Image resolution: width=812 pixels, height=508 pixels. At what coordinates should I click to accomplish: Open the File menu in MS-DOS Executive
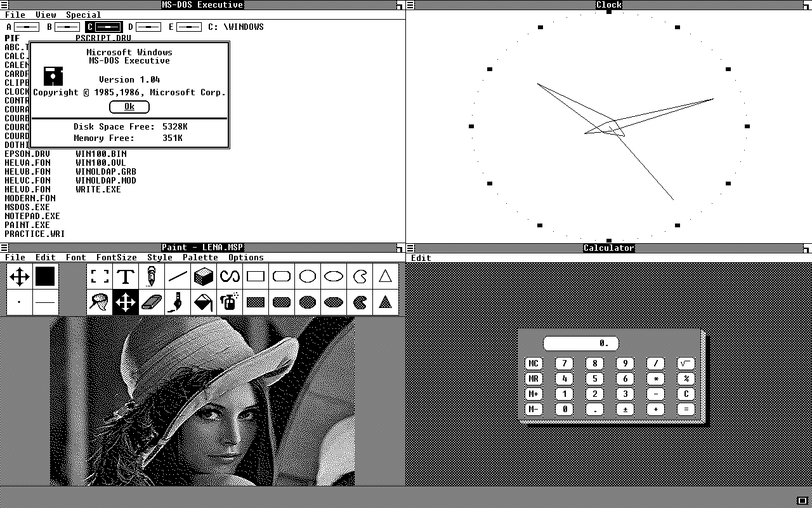point(15,15)
